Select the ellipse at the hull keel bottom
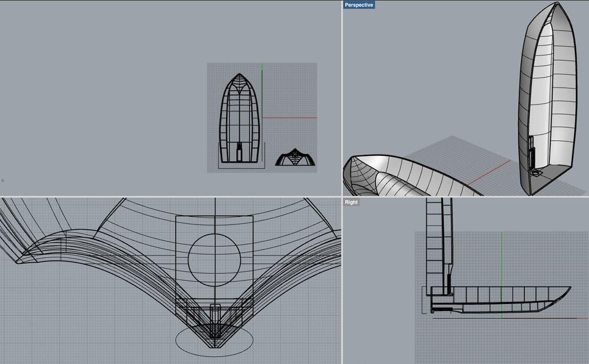589x364 pixels. [214, 340]
